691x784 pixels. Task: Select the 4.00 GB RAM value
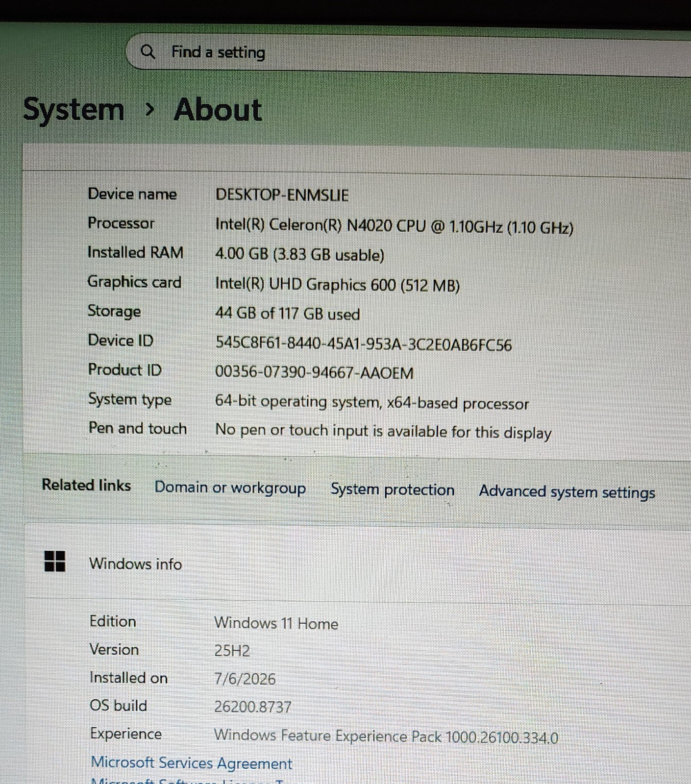coord(299,254)
